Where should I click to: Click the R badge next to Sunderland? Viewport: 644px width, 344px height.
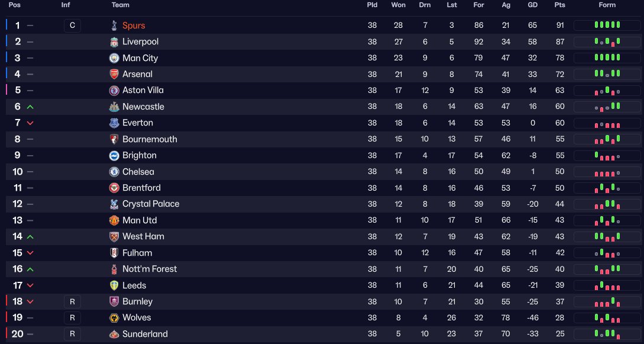pos(72,334)
